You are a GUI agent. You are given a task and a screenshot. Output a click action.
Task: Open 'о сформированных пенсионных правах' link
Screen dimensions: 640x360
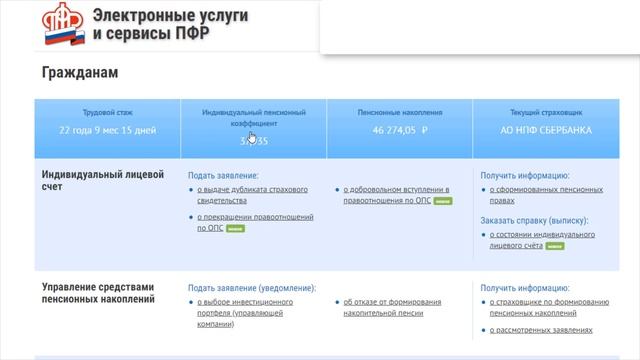click(546, 195)
